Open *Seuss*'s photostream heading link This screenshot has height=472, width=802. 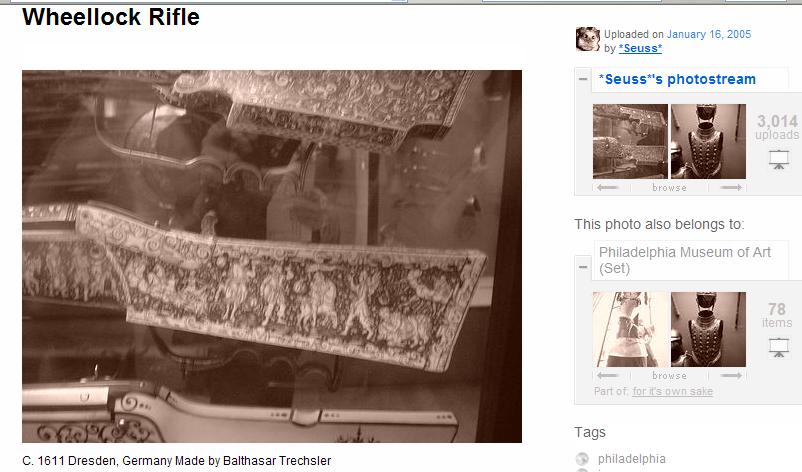(x=677, y=79)
